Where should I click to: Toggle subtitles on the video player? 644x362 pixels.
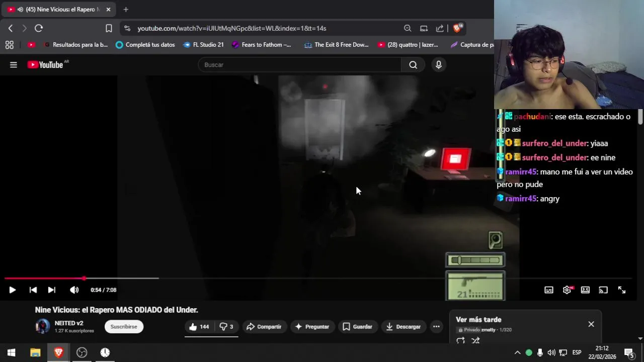[x=549, y=290]
